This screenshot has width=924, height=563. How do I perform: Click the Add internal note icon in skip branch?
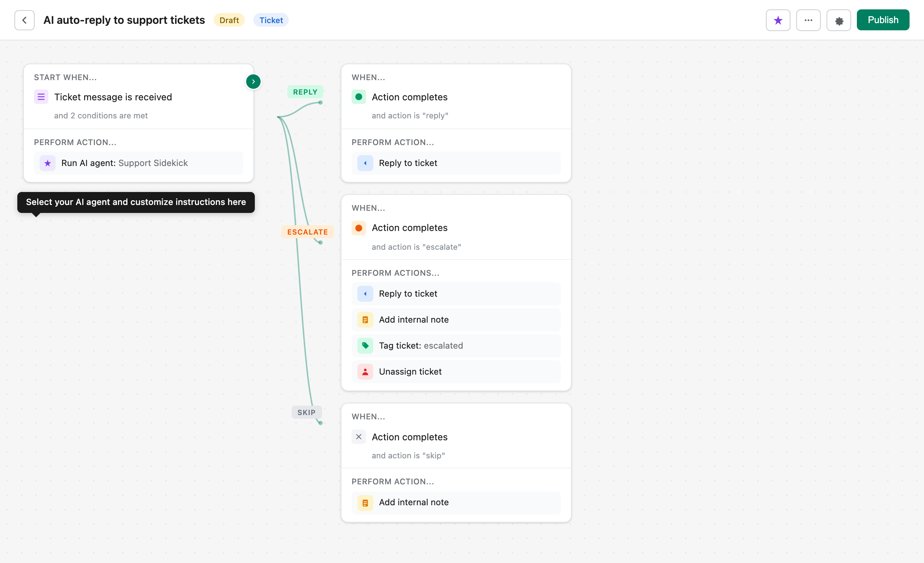[365, 503]
